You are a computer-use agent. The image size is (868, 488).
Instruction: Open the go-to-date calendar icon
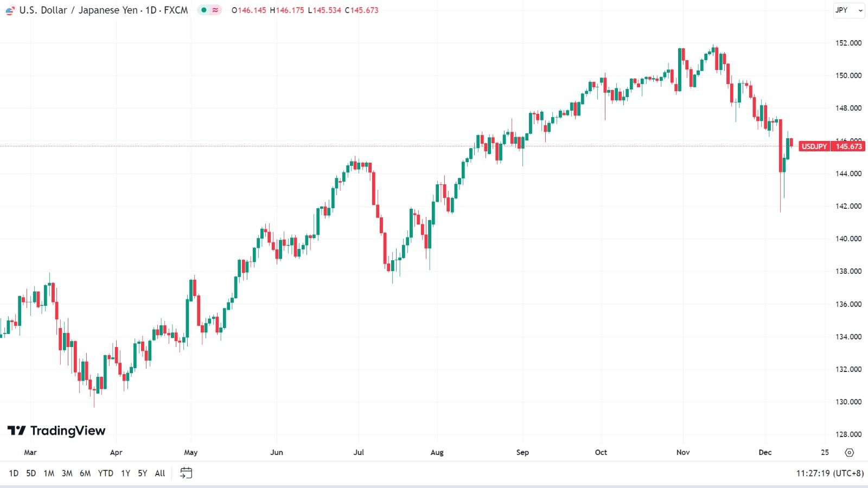(x=186, y=473)
